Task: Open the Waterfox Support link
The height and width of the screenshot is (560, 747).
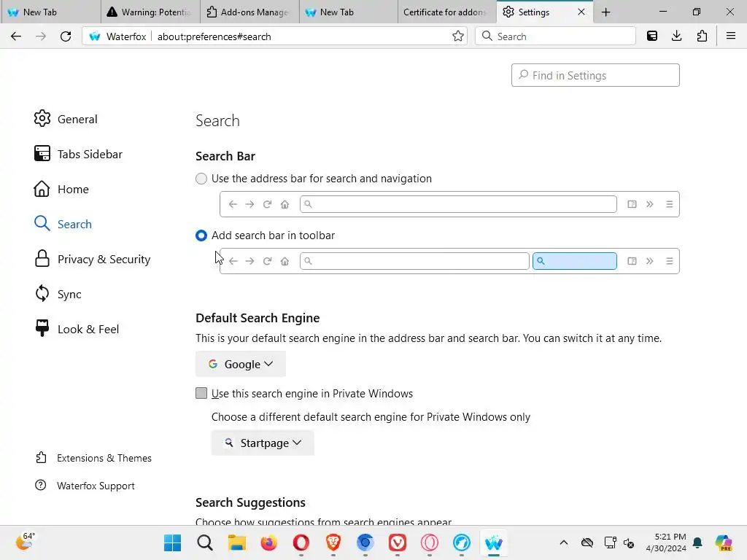Action: click(x=85, y=486)
